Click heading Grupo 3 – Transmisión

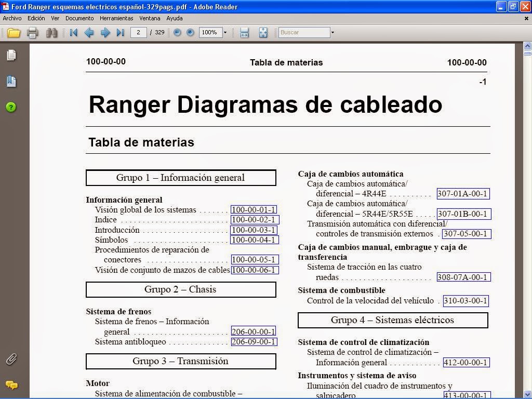click(181, 361)
